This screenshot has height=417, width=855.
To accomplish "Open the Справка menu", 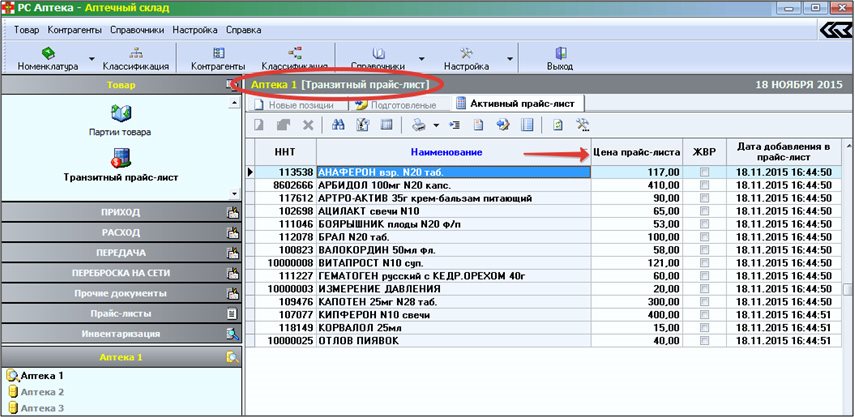I will [x=243, y=30].
